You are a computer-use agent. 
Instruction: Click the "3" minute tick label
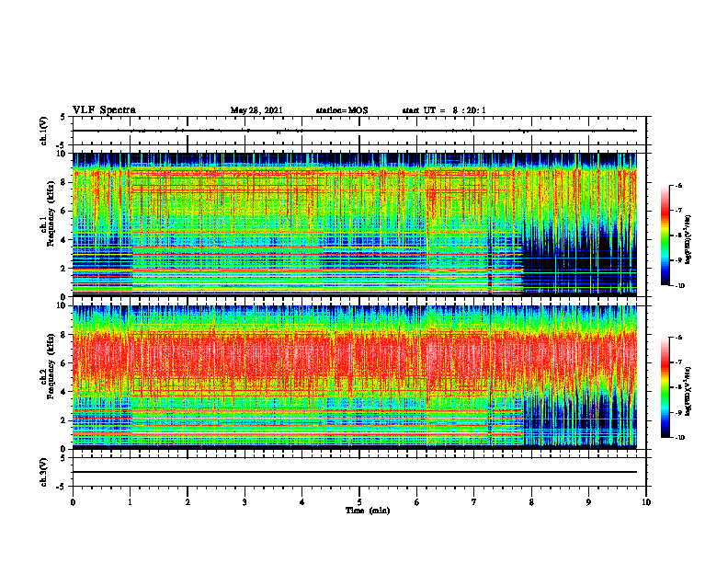pos(245,502)
